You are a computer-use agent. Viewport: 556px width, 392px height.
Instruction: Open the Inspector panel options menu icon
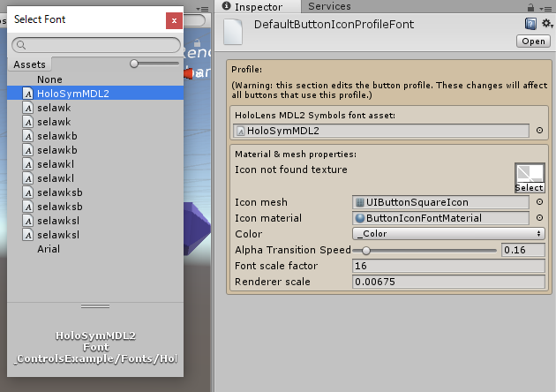coord(547,7)
